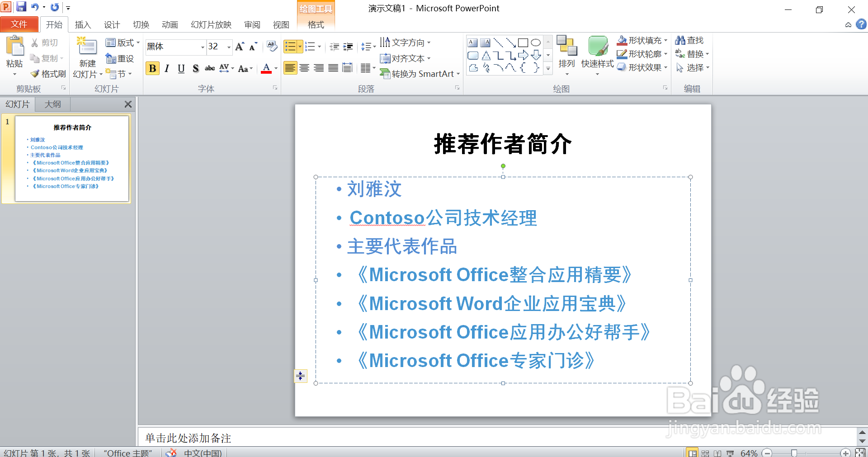The image size is (868, 457).
Task: Click the Undo arrow in quick access toolbar
Action: point(35,7)
